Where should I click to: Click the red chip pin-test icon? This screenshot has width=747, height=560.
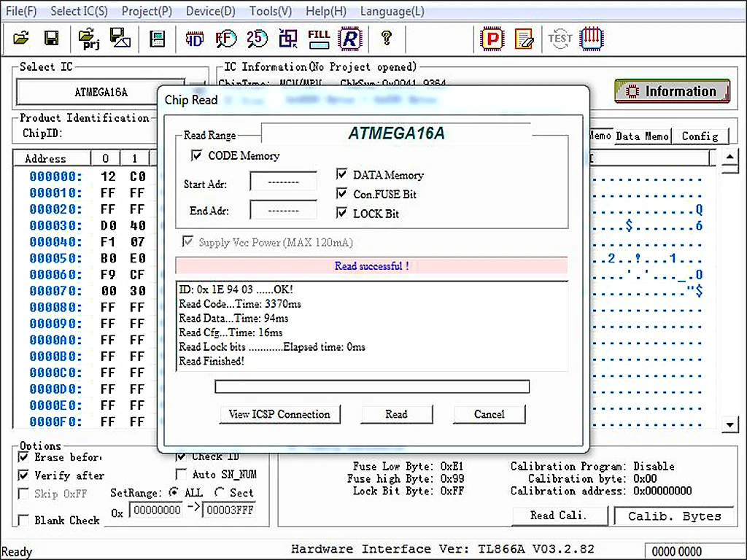pyautogui.click(x=592, y=39)
